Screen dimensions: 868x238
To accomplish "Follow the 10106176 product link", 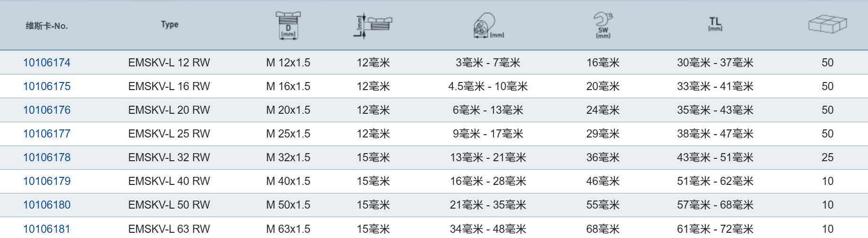I will coord(47,110).
